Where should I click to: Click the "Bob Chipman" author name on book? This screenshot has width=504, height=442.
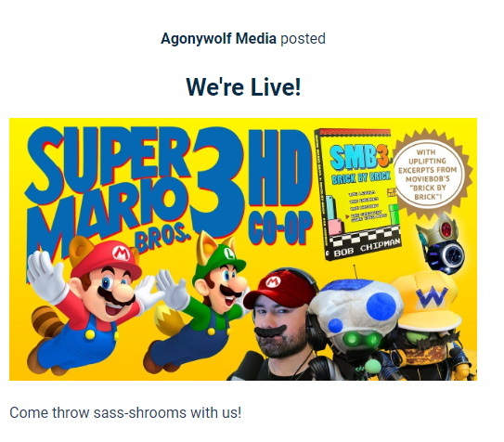[367, 248]
